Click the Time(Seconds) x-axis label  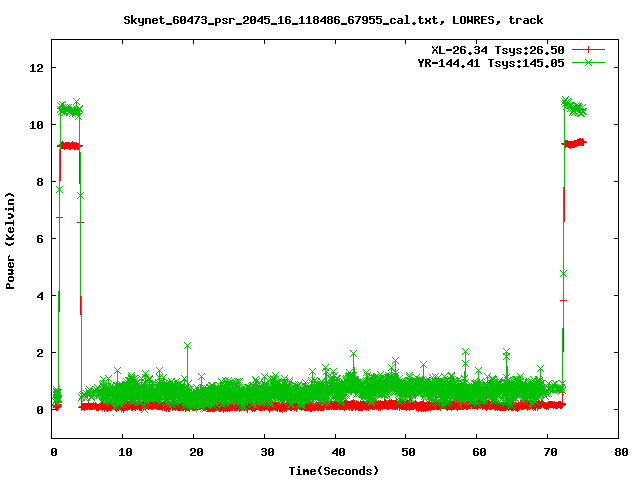[x=333, y=471]
